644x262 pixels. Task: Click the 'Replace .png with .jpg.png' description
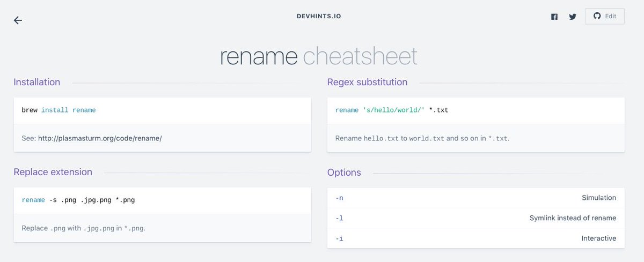point(84,228)
